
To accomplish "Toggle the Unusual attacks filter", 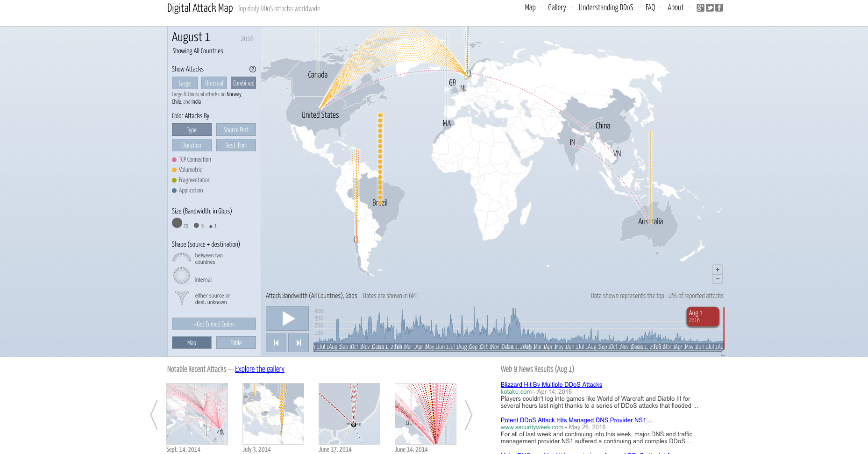I will coord(214,83).
